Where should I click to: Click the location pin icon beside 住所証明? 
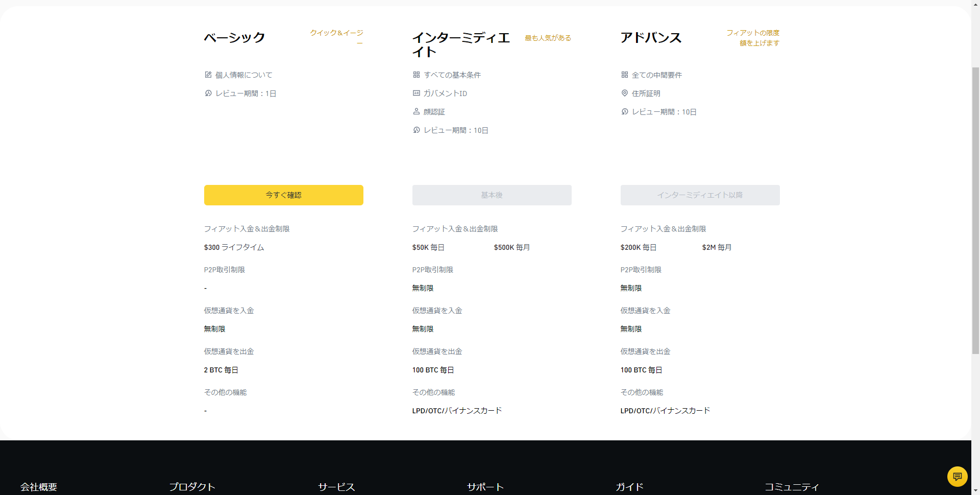point(625,93)
